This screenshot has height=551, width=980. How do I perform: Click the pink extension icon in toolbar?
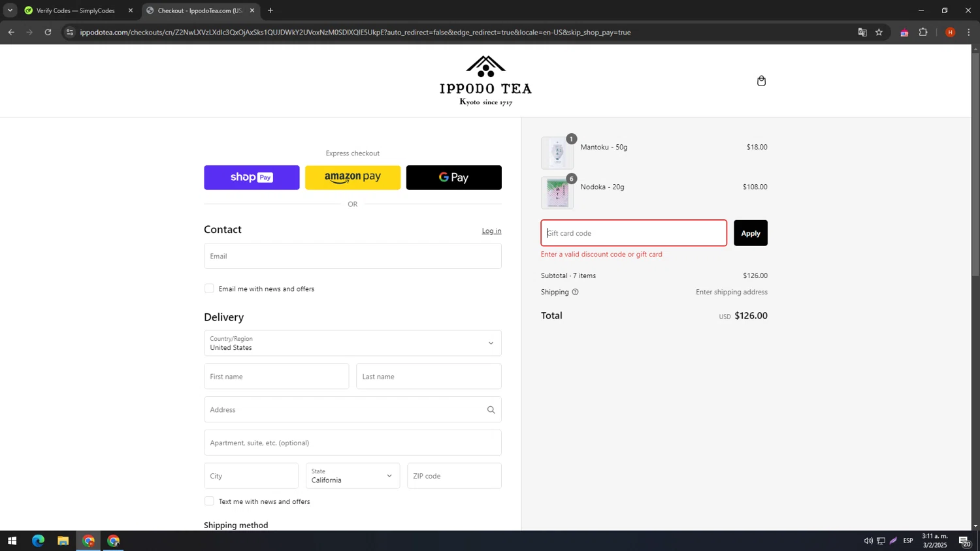point(904,32)
